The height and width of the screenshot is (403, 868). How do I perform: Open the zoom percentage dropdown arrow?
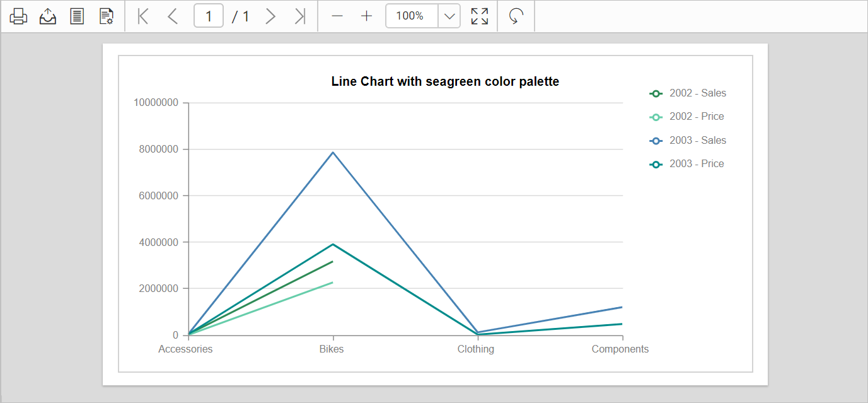pos(449,16)
